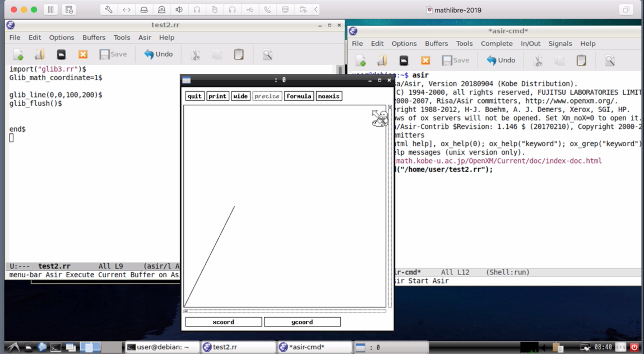Open Complete menu in asir-cmd window
The width and height of the screenshot is (644, 354).
click(x=497, y=43)
